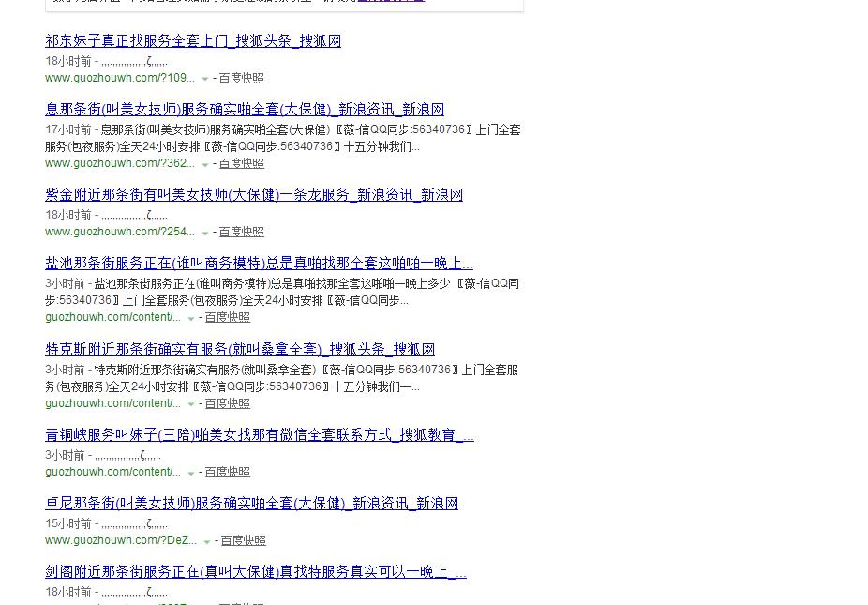868x605 pixels.
Task: Open the result titled 祁东妹子…搜狐头条_搜狐网
Action: click(193, 40)
